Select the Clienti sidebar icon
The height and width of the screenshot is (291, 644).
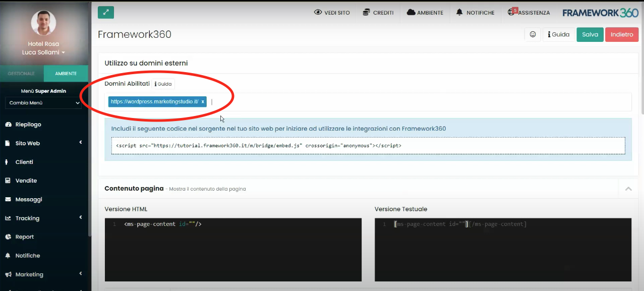pyautogui.click(x=7, y=162)
